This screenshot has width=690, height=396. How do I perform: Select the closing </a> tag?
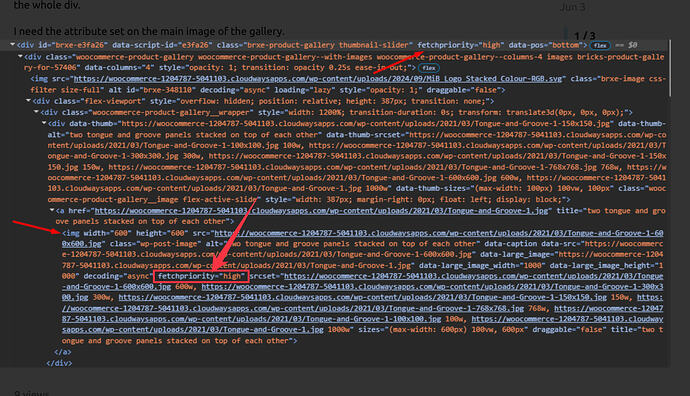point(62,352)
